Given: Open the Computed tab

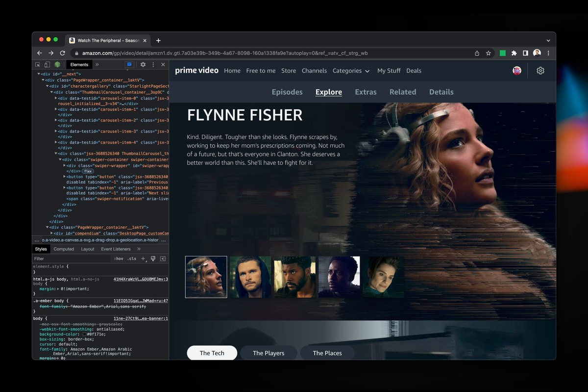Looking at the screenshot, I should pyautogui.click(x=64, y=249).
